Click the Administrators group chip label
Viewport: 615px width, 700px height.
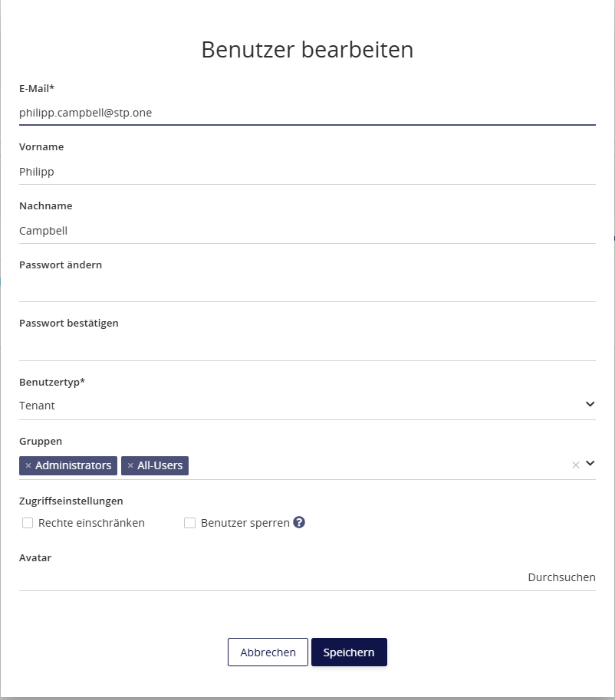[74, 465]
